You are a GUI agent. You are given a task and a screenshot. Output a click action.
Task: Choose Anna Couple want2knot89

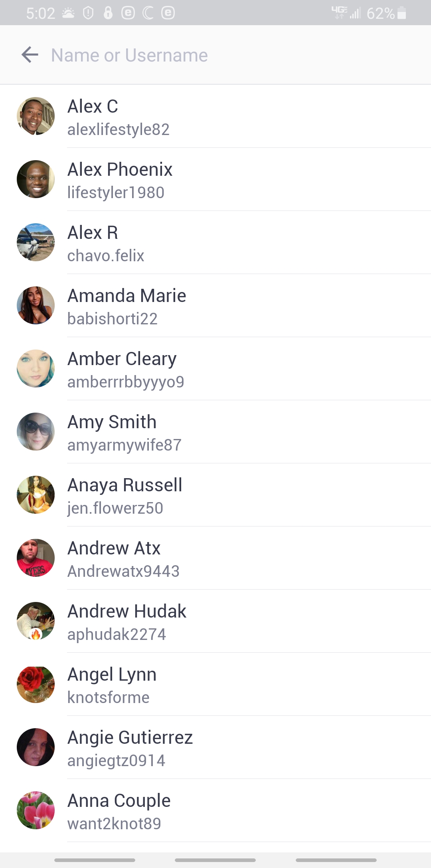tap(215, 810)
